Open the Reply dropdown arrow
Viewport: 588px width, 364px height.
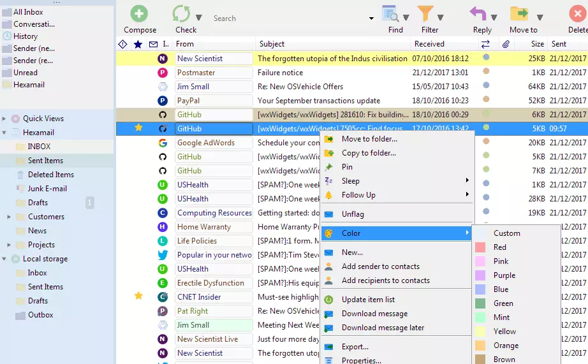[x=496, y=17]
